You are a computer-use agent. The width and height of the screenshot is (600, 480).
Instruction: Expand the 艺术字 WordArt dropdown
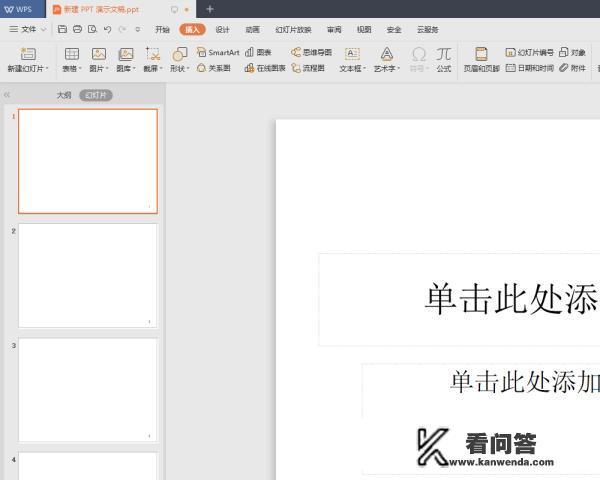tap(399, 69)
